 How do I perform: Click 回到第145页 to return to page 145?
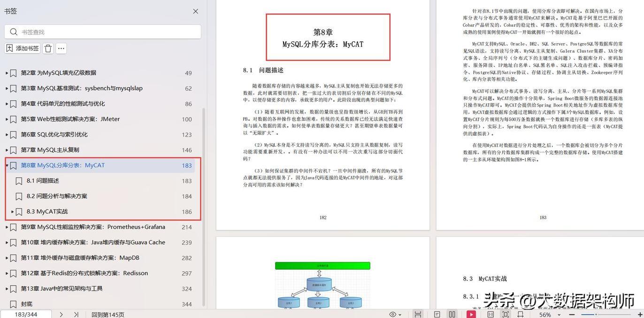108,314
